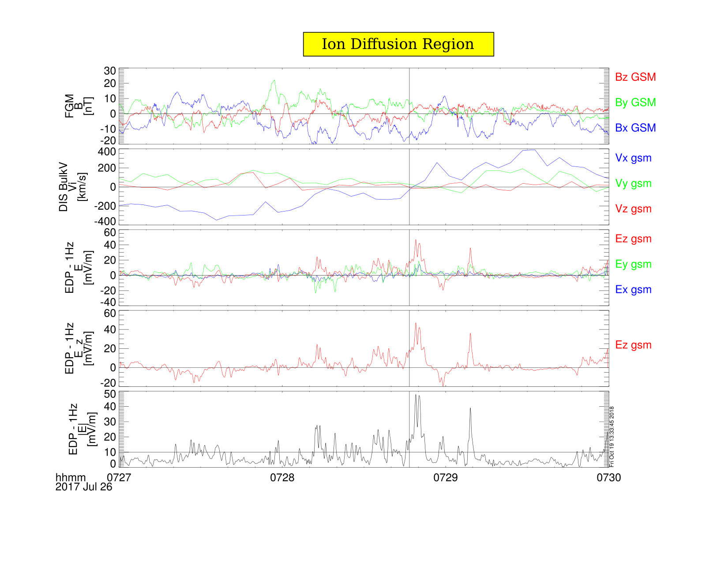Click the Bx GSM legend label
The height and width of the screenshot is (563, 728).
pos(635,128)
